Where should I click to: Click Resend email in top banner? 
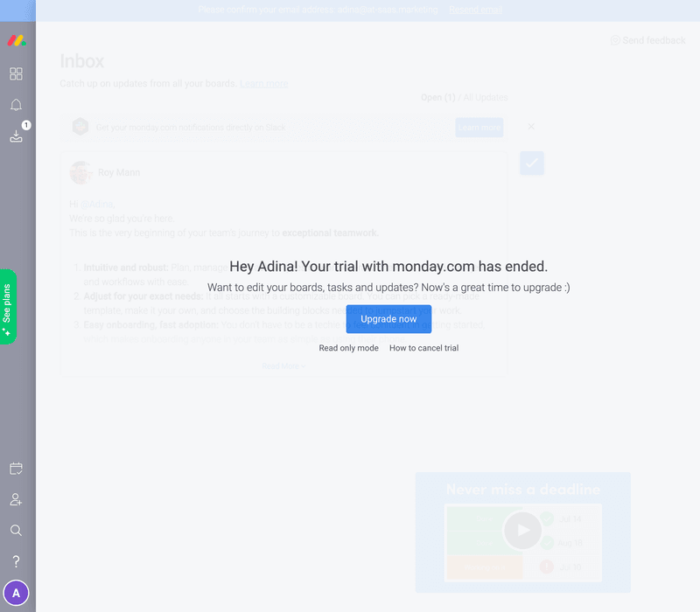(475, 10)
